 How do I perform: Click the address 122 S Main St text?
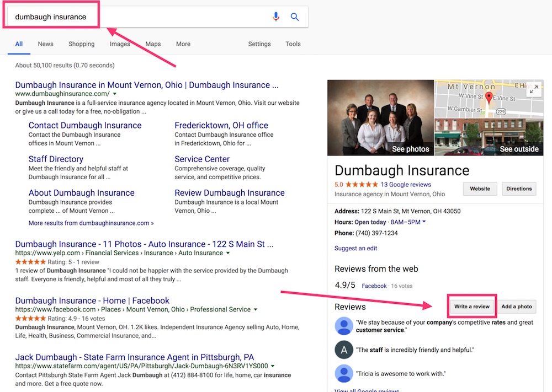(x=411, y=211)
